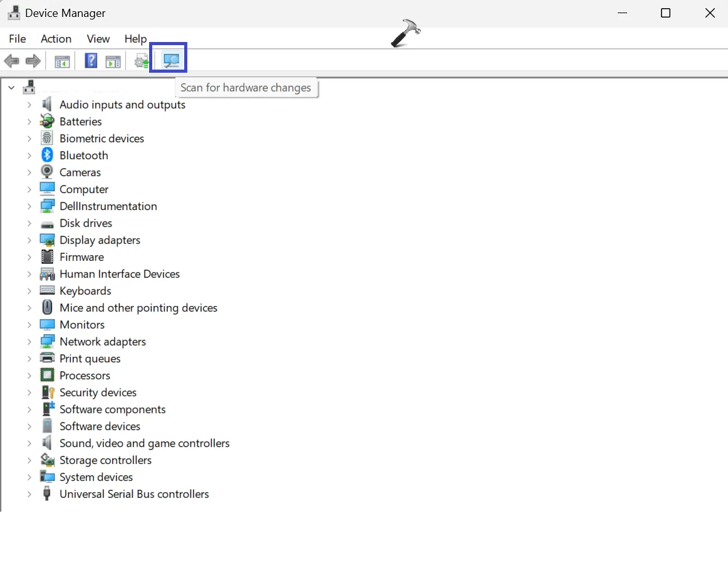The height and width of the screenshot is (580, 728).
Task: Expand the Audio inputs and outputs node
Action: pos(29,105)
